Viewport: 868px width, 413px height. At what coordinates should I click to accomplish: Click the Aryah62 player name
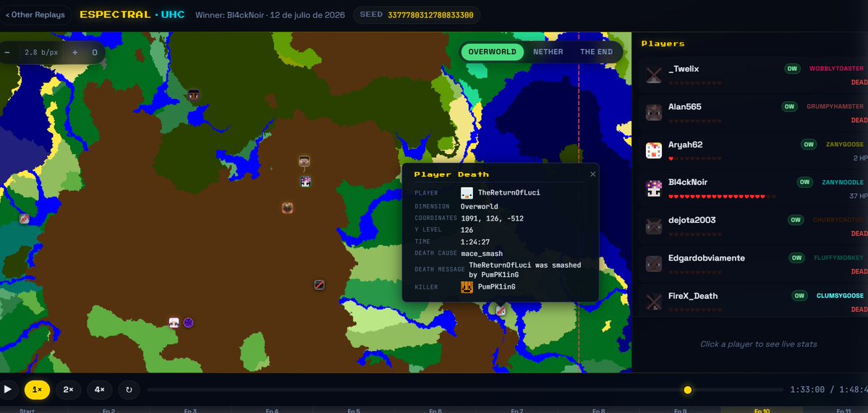(685, 145)
